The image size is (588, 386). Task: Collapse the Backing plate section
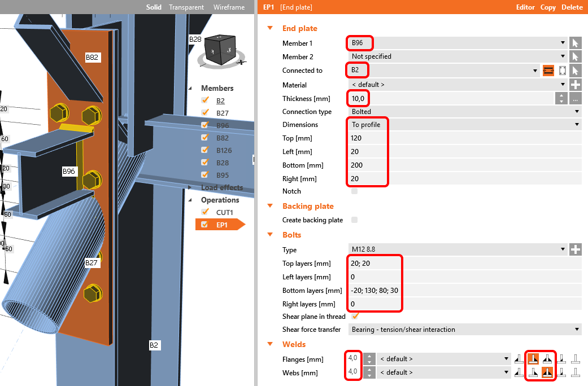[270, 206]
